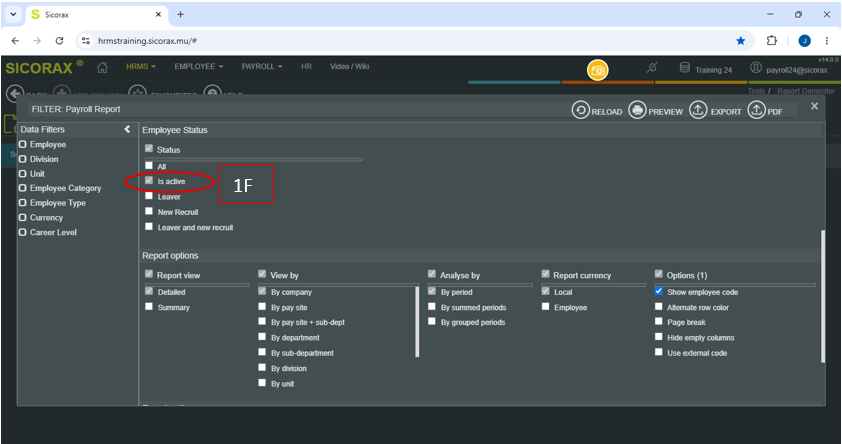This screenshot has height=444, width=842.
Task: Check the By unit checkbox
Action: [x=262, y=383]
